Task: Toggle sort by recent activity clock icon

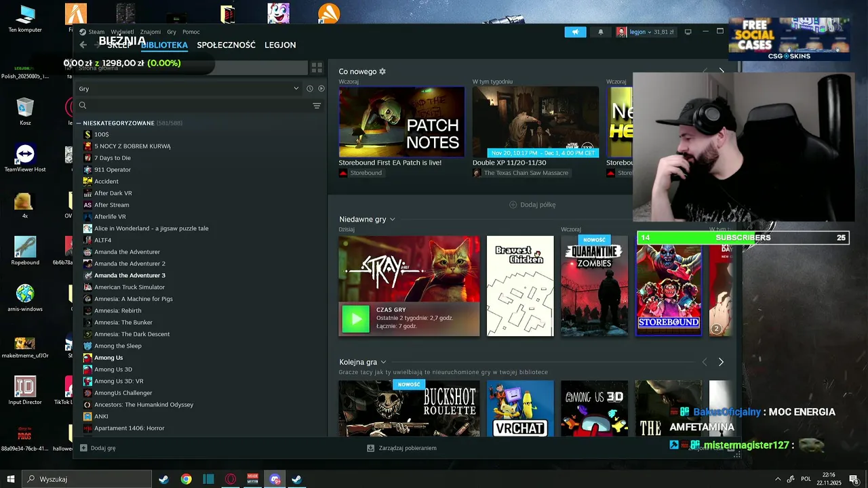Action: (x=310, y=89)
